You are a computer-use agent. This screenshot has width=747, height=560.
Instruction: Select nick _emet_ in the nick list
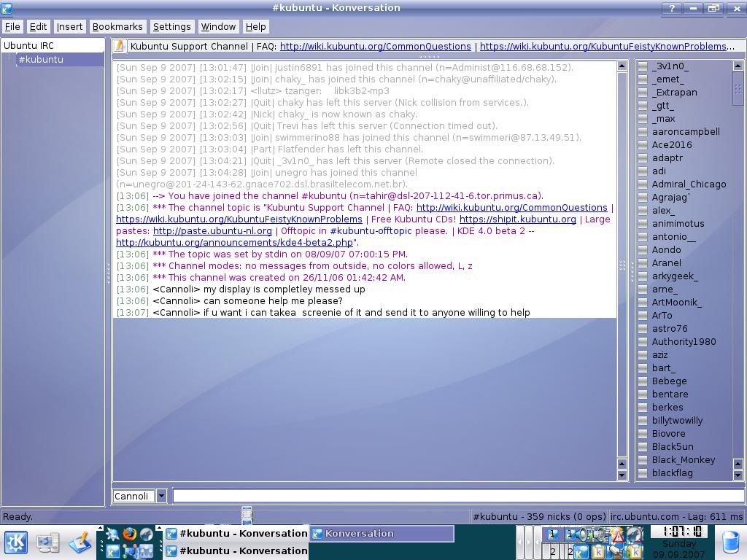pyautogui.click(x=668, y=79)
